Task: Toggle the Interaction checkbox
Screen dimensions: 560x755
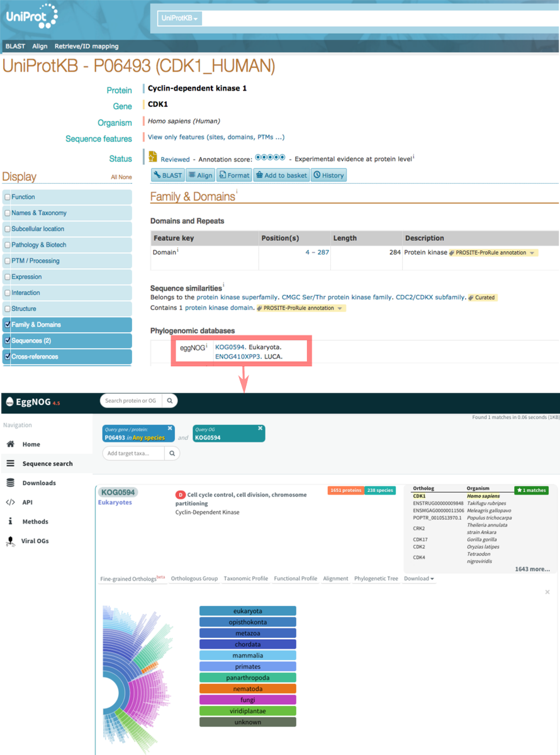Action: (x=8, y=293)
